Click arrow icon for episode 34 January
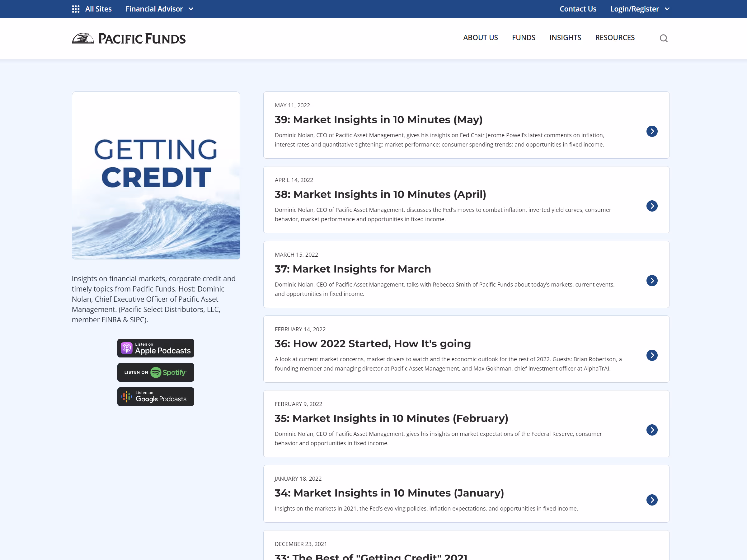747x560 pixels. [x=652, y=500]
